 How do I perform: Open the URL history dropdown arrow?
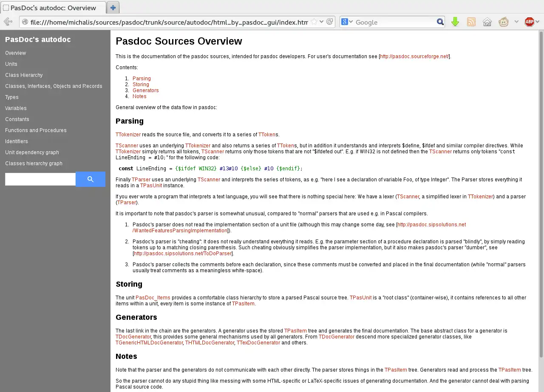(x=321, y=22)
